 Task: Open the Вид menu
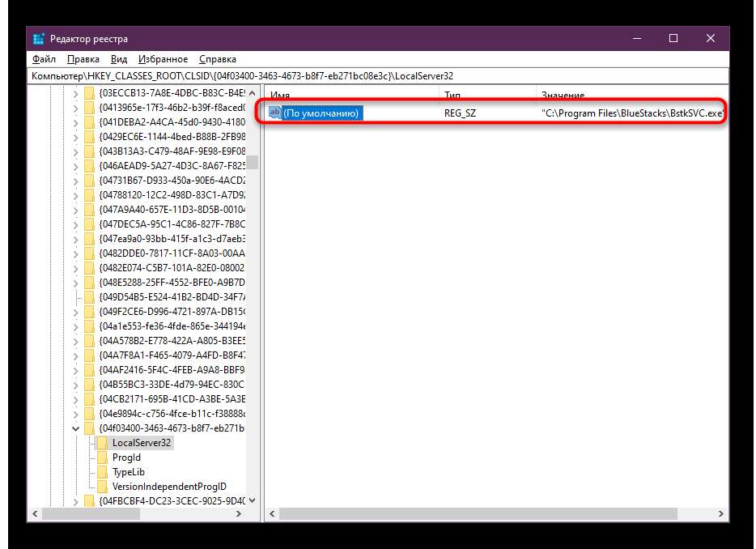119,59
